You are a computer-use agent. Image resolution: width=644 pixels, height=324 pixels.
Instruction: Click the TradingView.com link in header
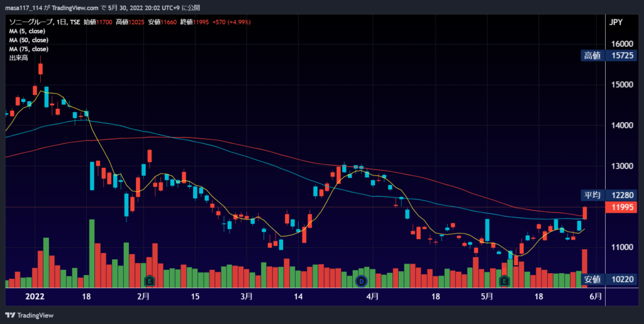click(x=75, y=8)
